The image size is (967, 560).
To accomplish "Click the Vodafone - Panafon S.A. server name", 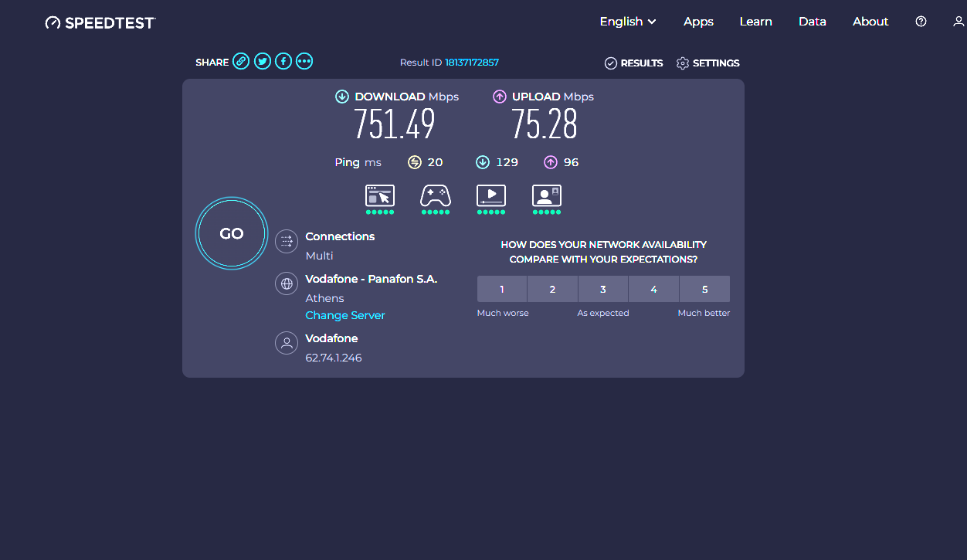I will [372, 279].
